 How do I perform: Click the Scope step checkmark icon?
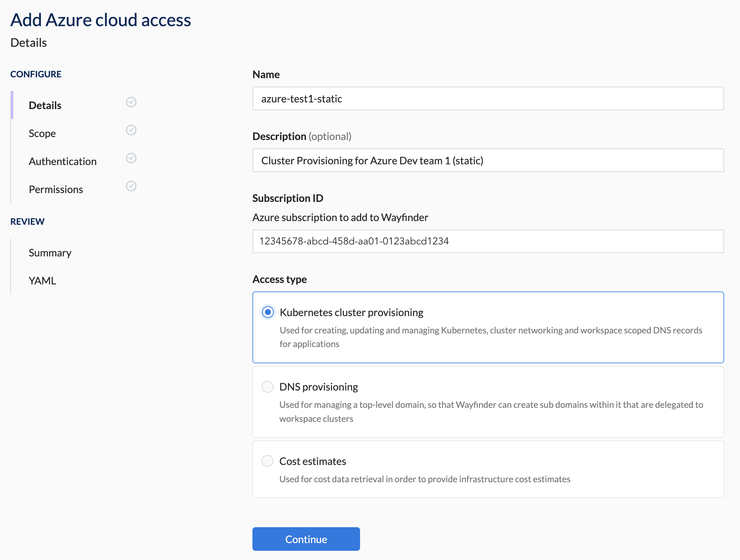[131, 130]
